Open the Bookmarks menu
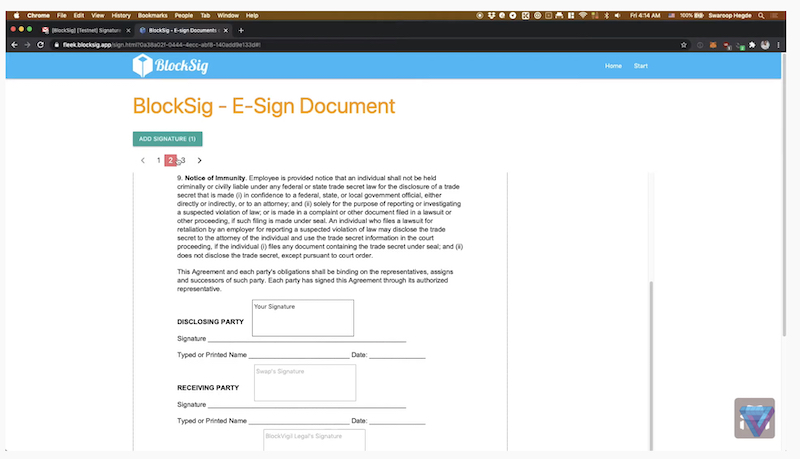800x459 pixels. point(153,15)
